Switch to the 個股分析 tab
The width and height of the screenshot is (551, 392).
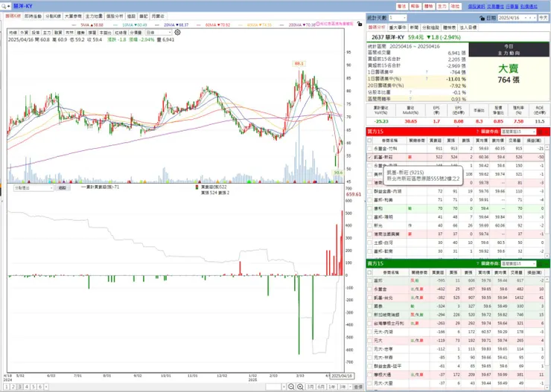click(x=115, y=16)
